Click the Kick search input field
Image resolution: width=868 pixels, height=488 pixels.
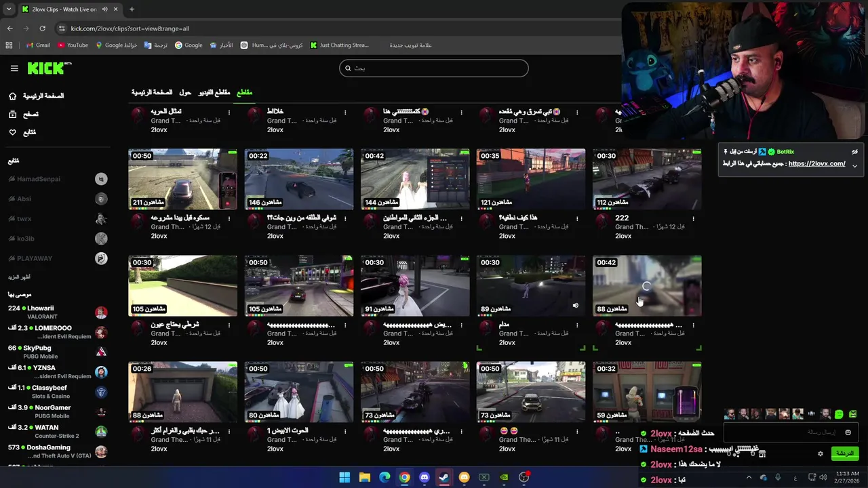tap(434, 68)
